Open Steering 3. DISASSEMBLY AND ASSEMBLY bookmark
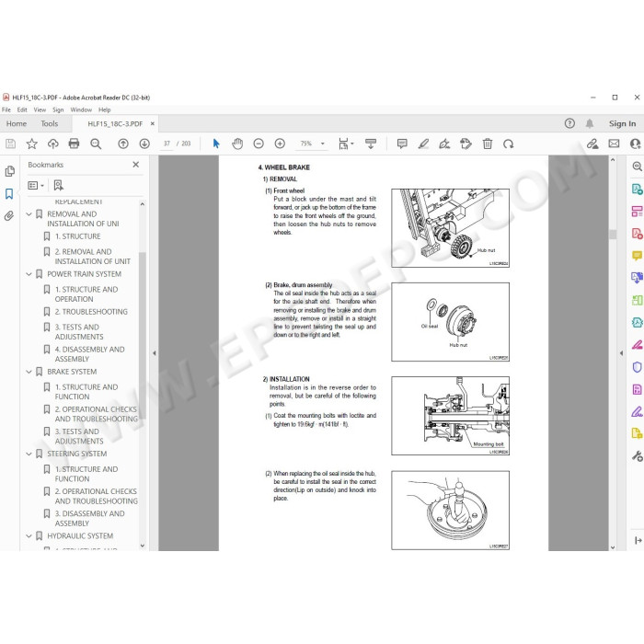 tap(89, 518)
